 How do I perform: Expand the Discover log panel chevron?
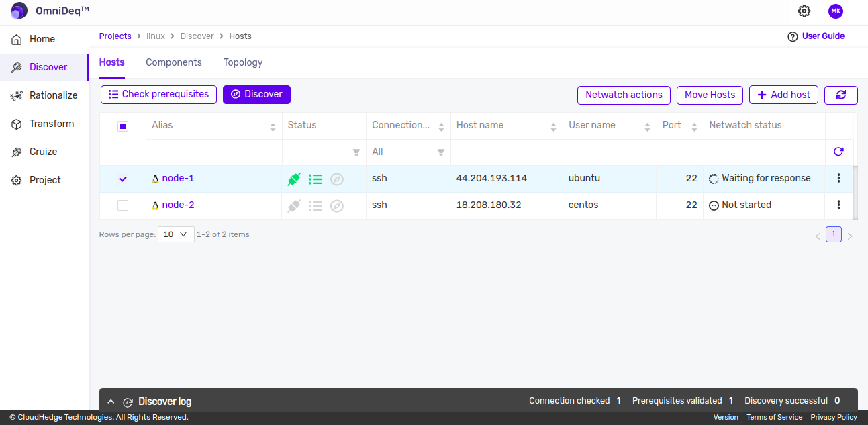111,402
